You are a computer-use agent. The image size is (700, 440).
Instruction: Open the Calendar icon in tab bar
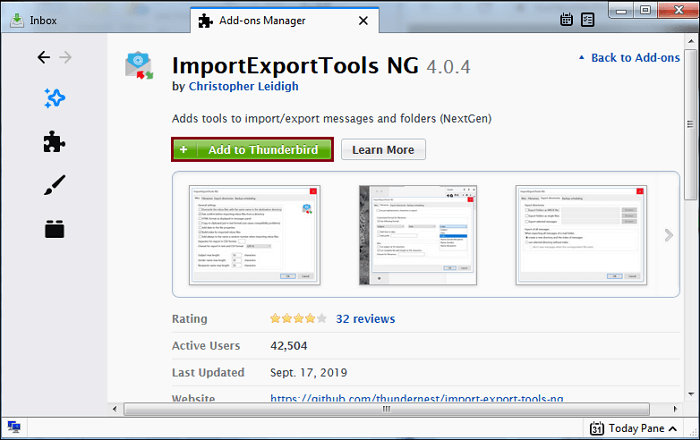[x=567, y=20]
